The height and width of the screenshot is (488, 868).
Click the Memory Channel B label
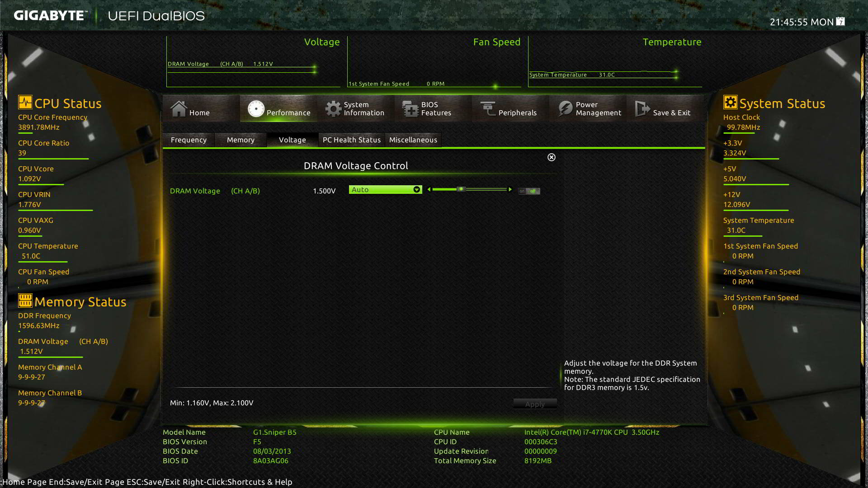click(50, 393)
